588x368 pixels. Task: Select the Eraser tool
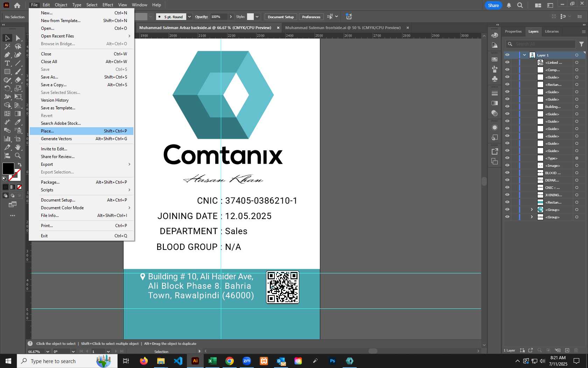[x=18, y=80]
